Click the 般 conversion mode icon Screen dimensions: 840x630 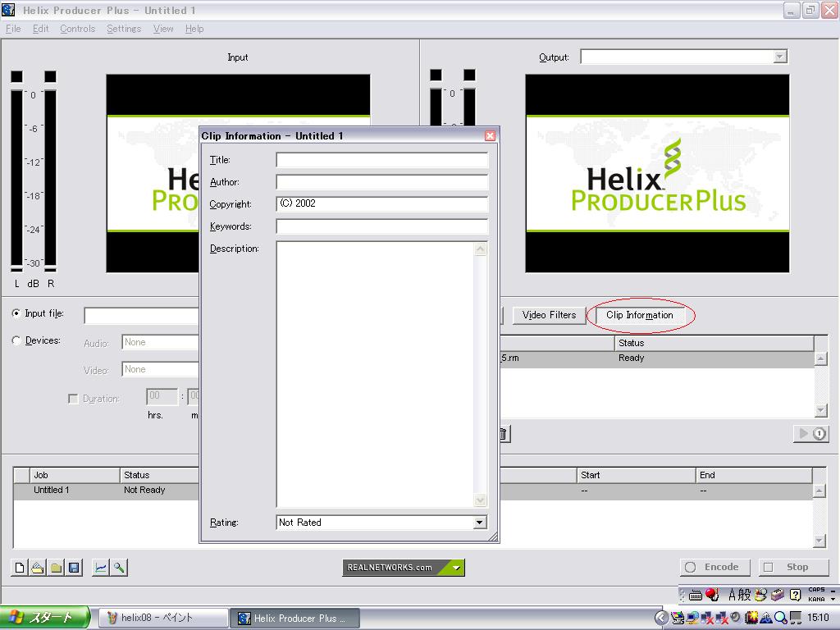point(745,594)
